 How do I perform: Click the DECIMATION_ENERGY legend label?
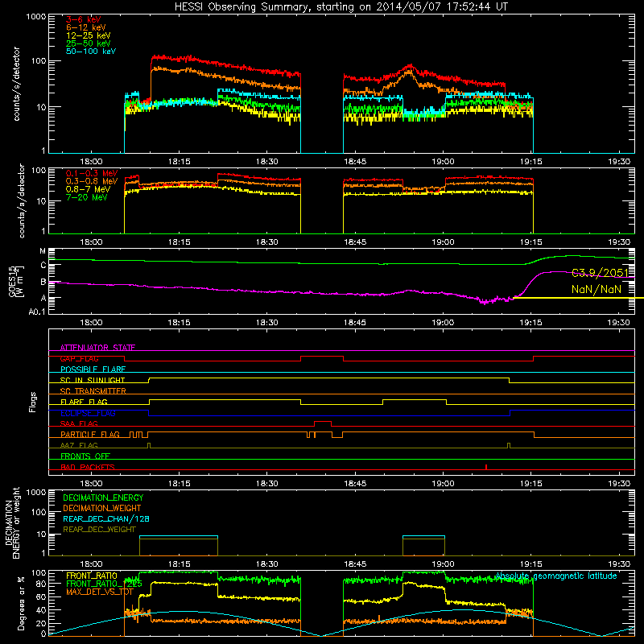(103, 497)
